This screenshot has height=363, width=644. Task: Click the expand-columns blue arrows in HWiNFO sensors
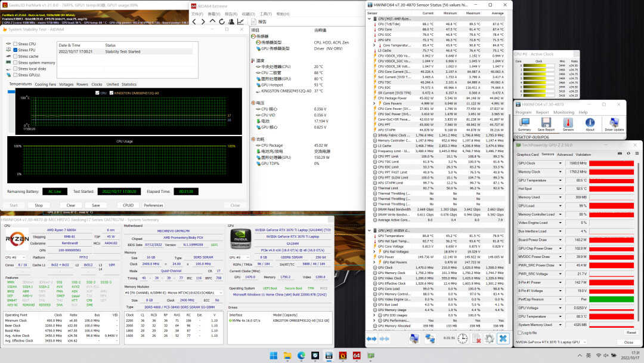[371, 339]
